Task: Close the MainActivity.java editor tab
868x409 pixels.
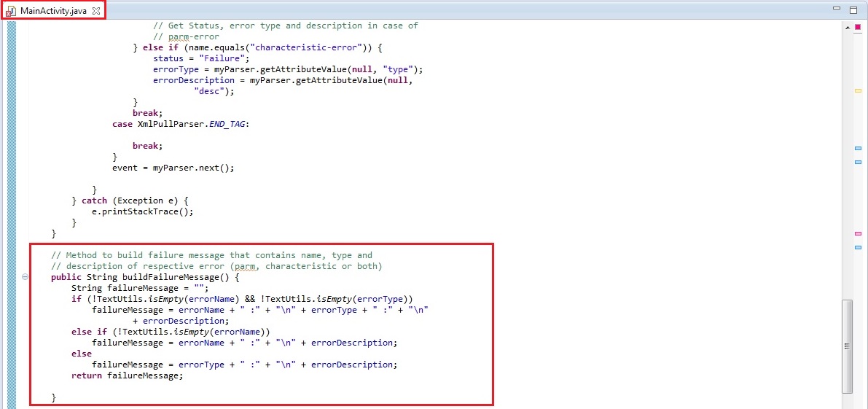Action: tap(96, 11)
